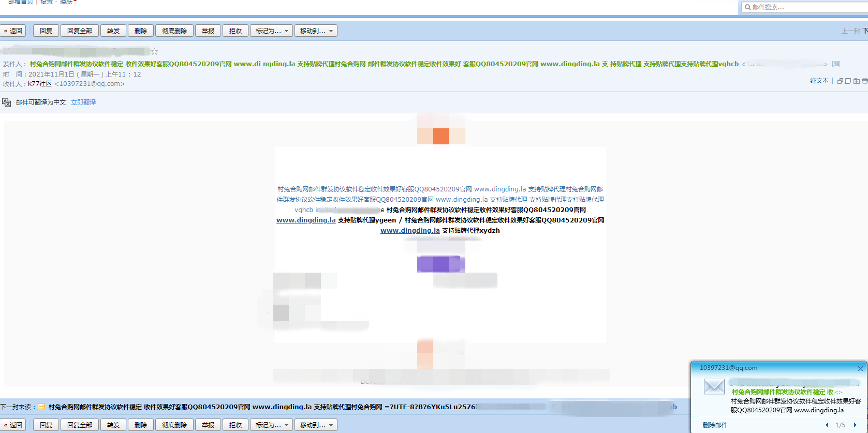Star this email with the star icon
The height and width of the screenshot is (433, 868).
pyautogui.click(x=154, y=51)
